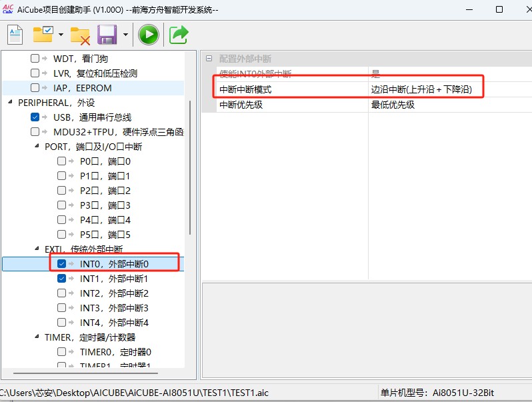Select USB，通用串行总线 tree row
The width and height of the screenshot is (532, 402).
pos(92,117)
